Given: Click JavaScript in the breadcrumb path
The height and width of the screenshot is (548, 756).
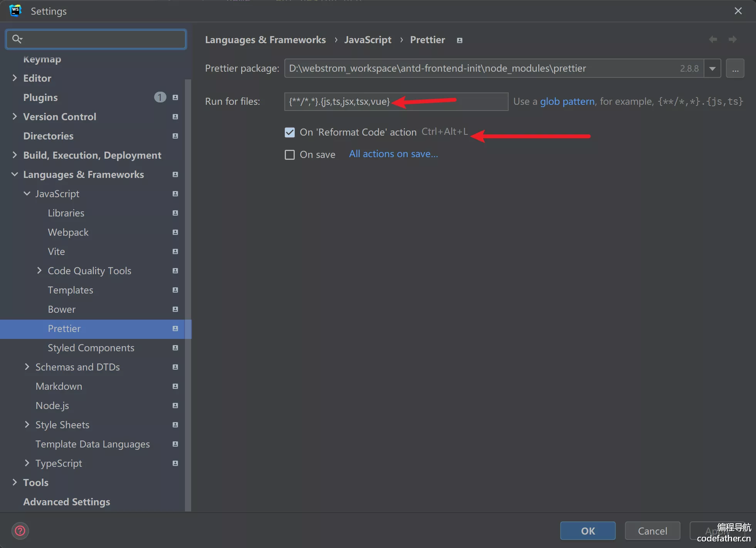Looking at the screenshot, I should coord(368,40).
